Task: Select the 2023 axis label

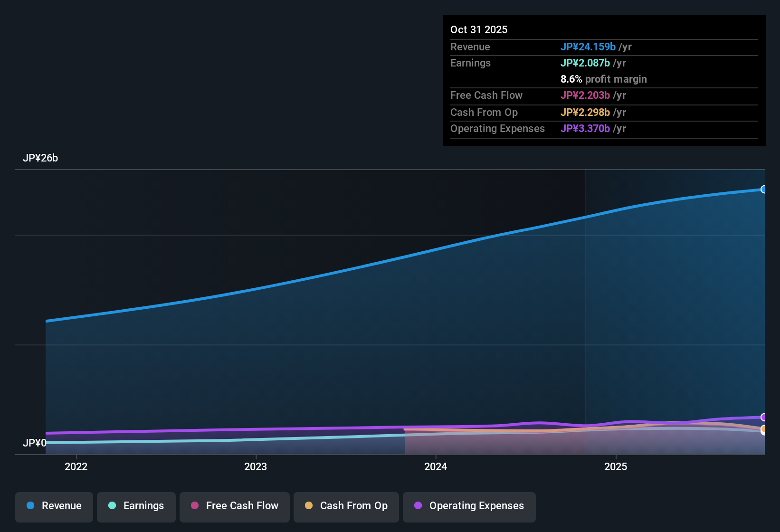Action: coord(256,466)
